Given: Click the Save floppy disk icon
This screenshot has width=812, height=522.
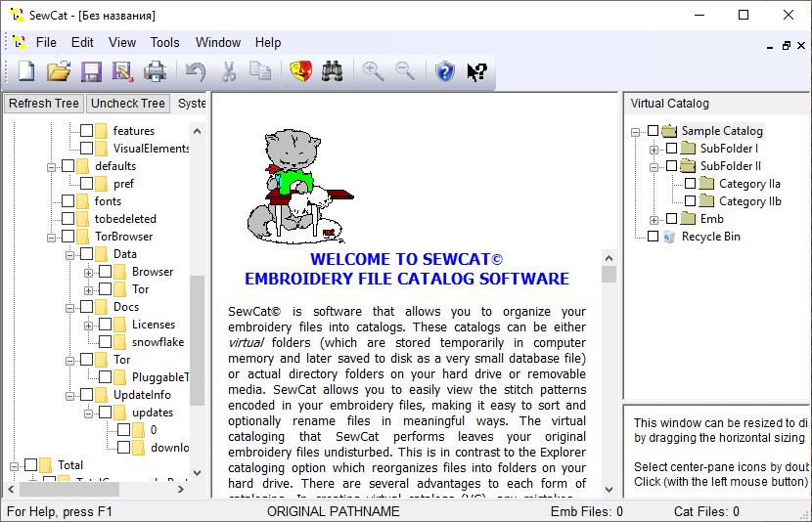Looking at the screenshot, I should pyautogui.click(x=91, y=71).
